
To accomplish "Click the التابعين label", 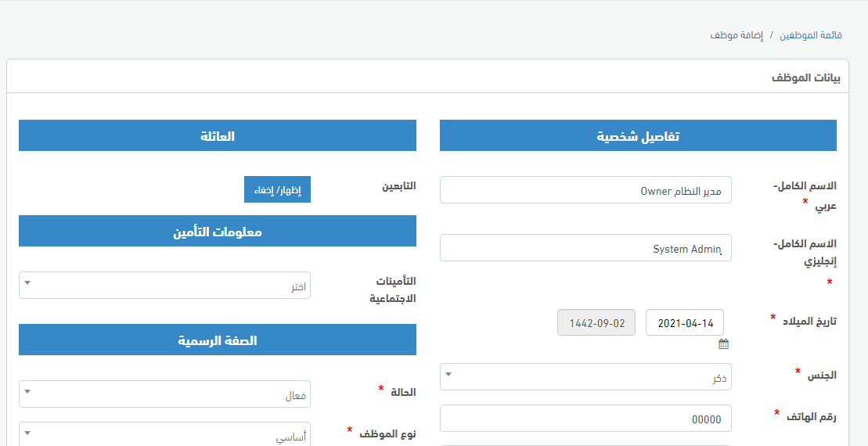I will click(x=398, y=186).
